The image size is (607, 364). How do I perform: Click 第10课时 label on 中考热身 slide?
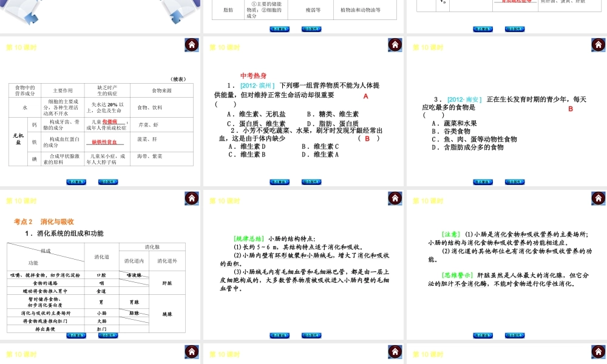pyautogui.click(x=225, y=47)
